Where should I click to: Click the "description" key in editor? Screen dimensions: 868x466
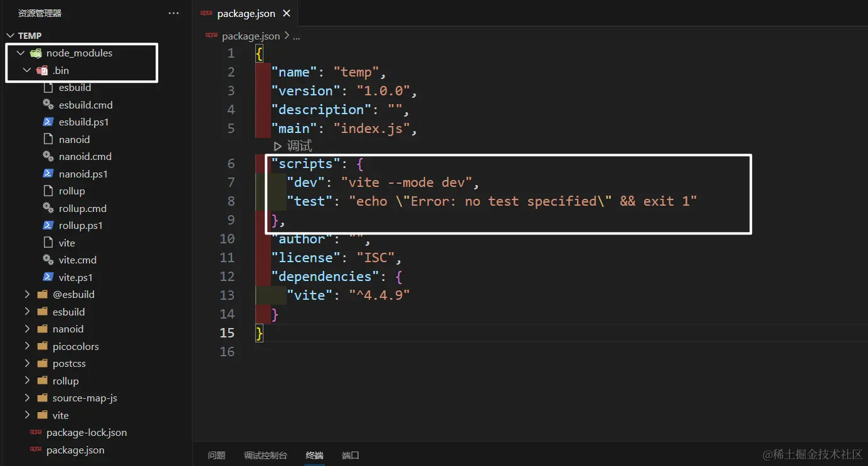(x=321, y=110)
